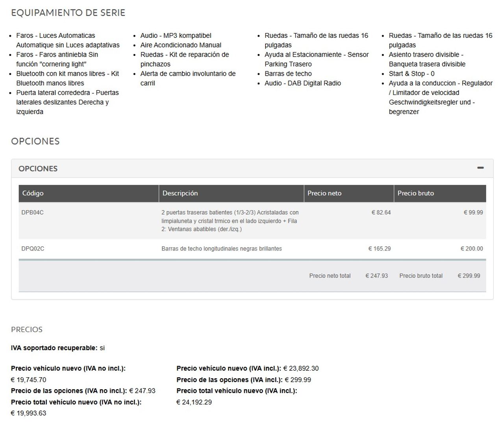Click the € 200.00 gross price cell
Screen dimensions: 504x429
471,249
